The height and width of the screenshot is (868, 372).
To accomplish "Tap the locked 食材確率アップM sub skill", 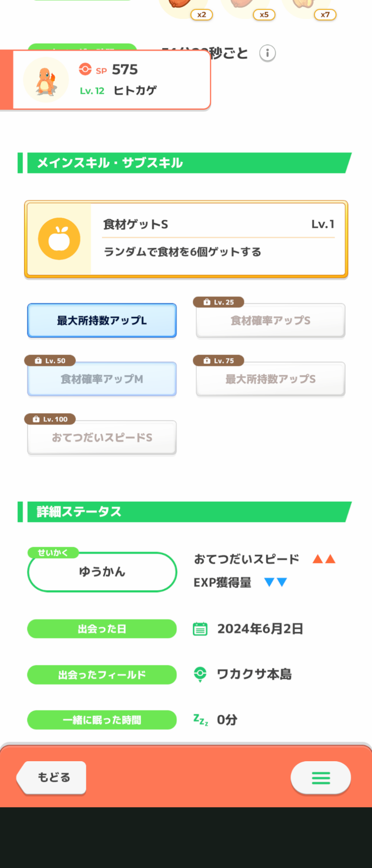I will pos(102,379).
